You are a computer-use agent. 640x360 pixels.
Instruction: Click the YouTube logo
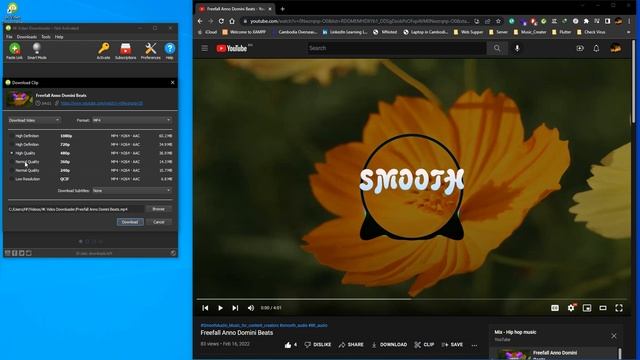(232, 48)
